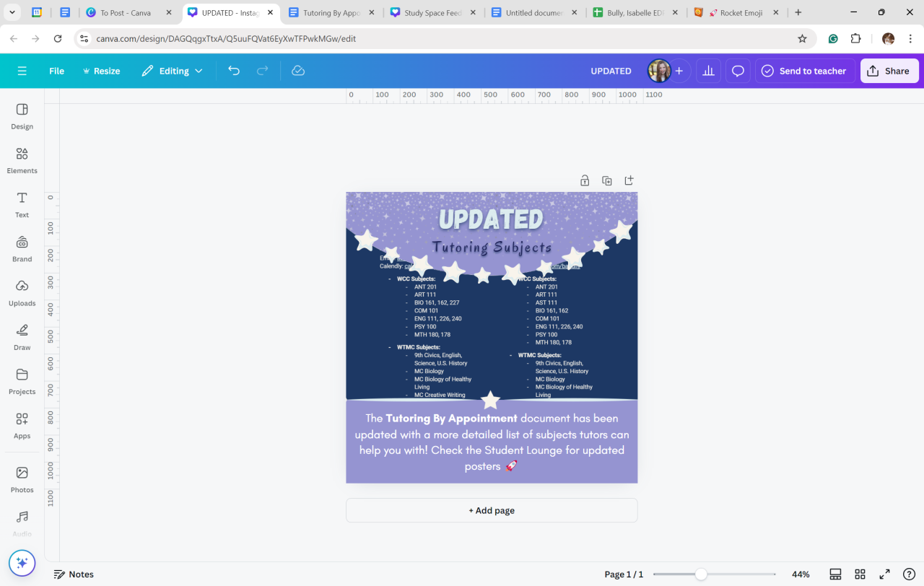Adjust the zoom slider handle
This screenshot has height=586, width=924.
[701, 574]
